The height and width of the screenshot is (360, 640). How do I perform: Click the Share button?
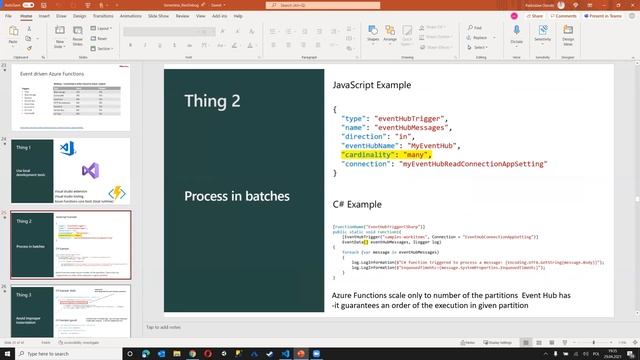click(x=535, y=16)
